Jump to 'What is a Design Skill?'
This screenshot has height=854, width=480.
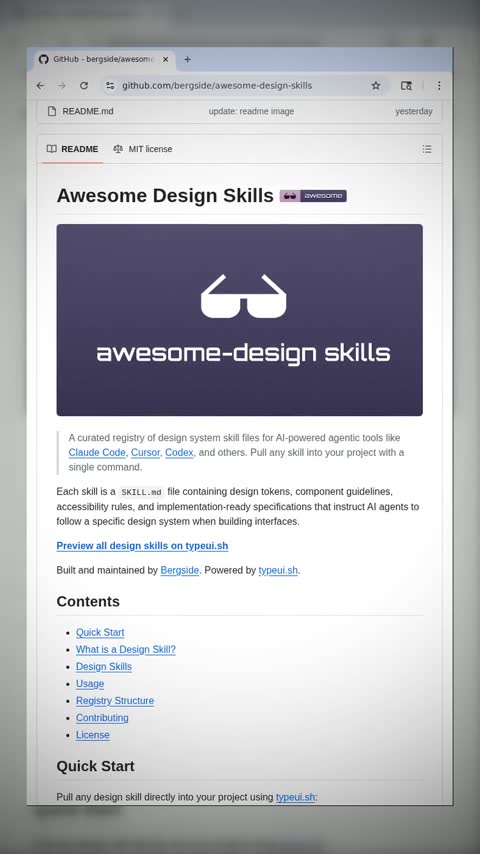[126, 649]
